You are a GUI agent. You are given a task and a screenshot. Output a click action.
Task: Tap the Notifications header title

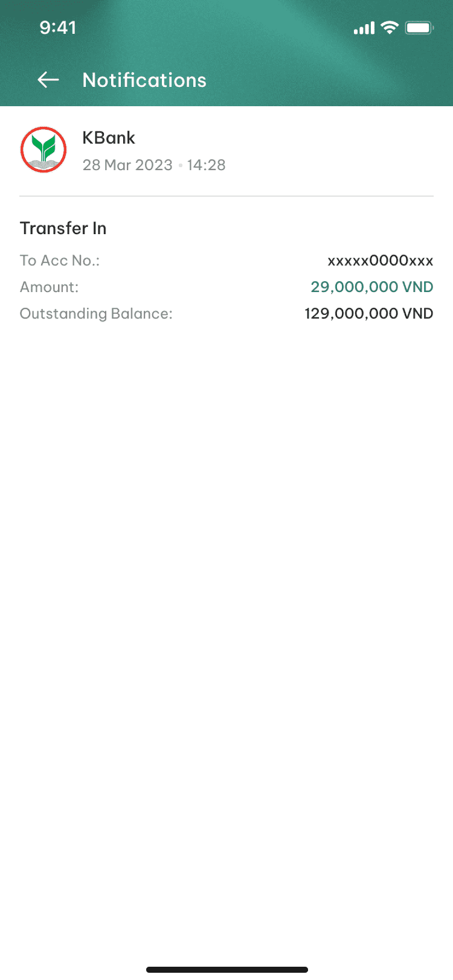[144, 80]
